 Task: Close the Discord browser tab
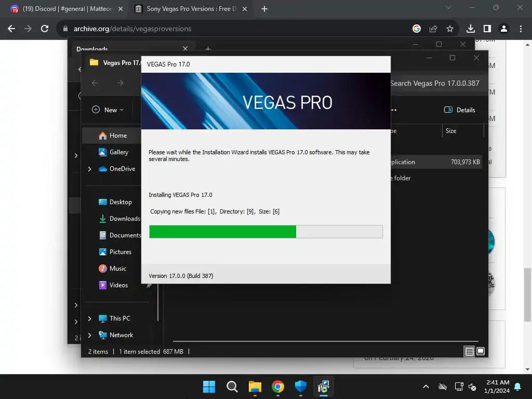click(x=121, y=9)
